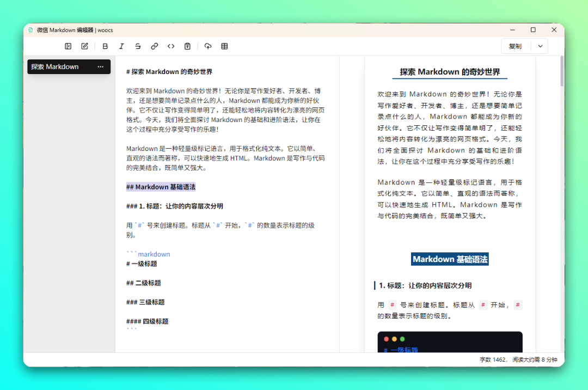Insert a hyperlink
The height and width of the screenshot is (390, 588).
155,46
